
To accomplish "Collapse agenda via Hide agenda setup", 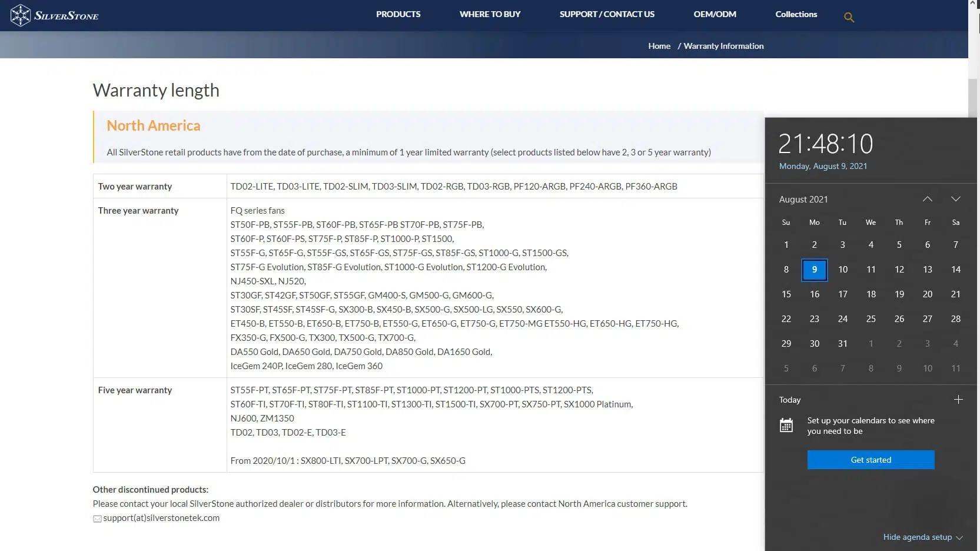I will click(x=923, y=537).
